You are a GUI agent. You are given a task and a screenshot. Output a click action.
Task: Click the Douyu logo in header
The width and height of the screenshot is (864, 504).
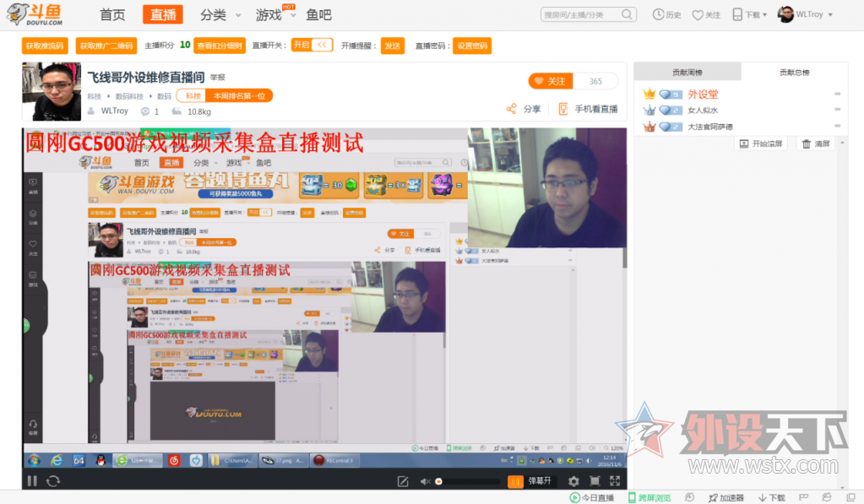35,15
